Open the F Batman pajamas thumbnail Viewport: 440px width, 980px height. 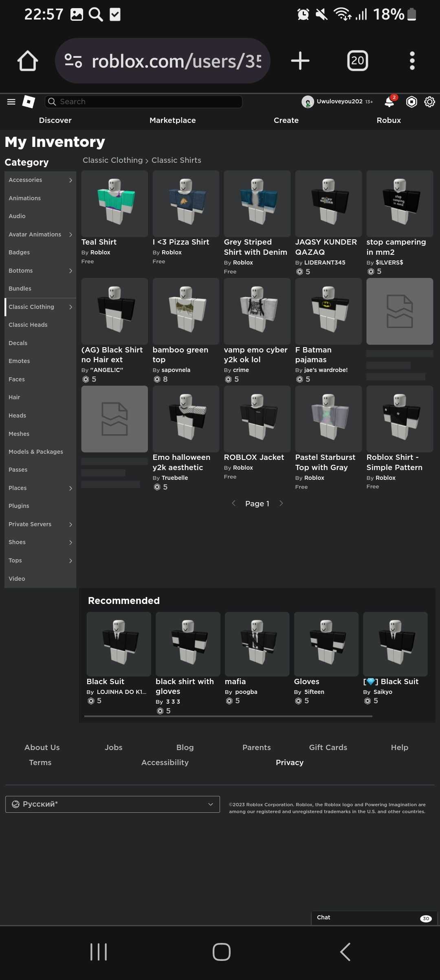pos(328,311)
